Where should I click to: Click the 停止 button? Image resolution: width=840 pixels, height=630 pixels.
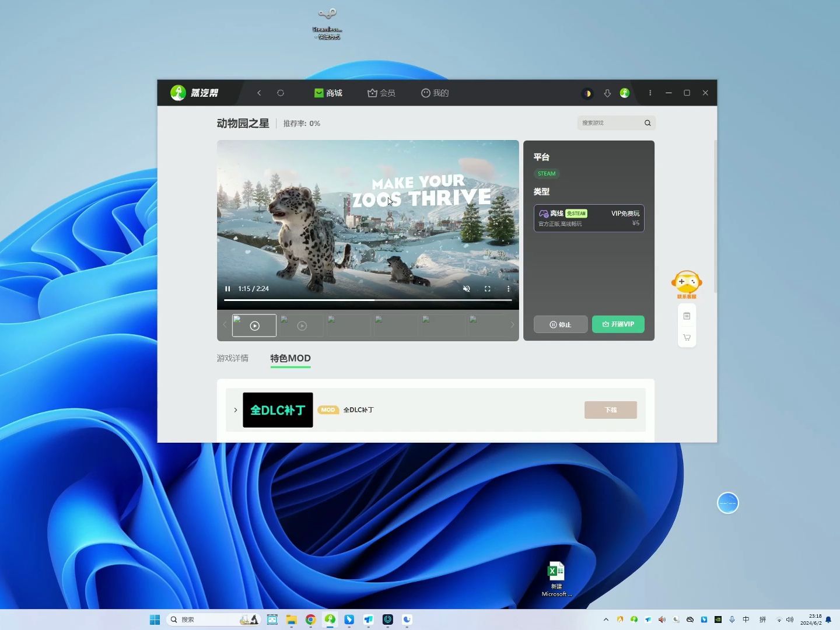tap(561, 324)
